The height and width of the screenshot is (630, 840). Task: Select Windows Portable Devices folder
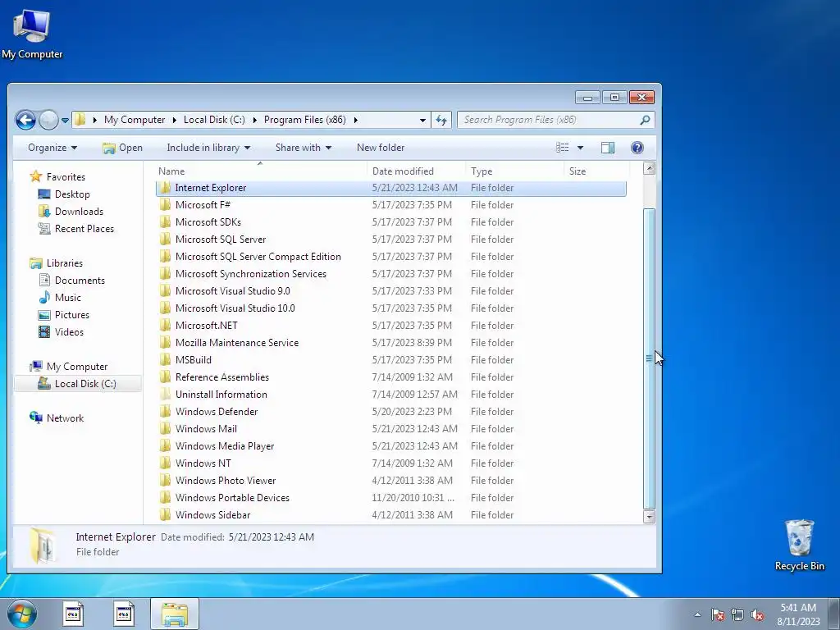tap(232, 498)
